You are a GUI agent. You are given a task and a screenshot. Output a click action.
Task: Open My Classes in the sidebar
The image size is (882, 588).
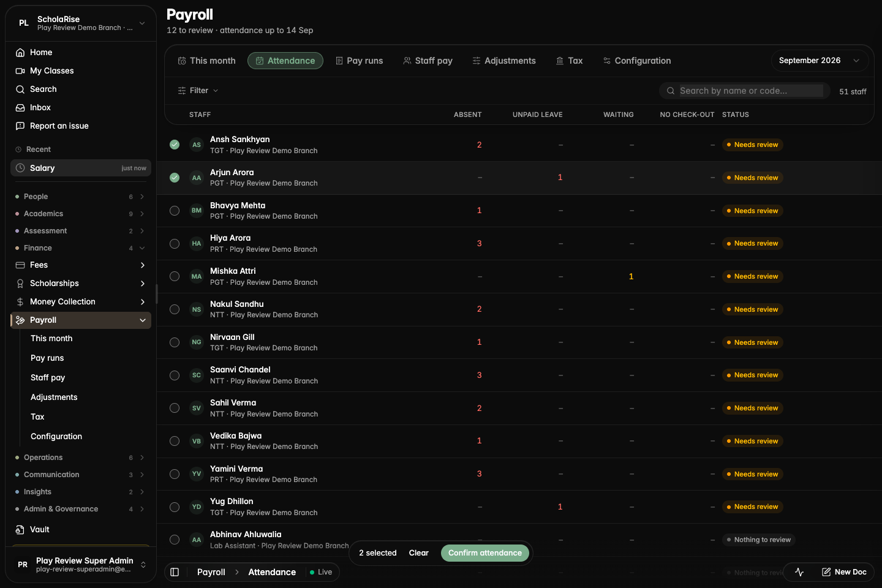[x=81, y=70]
